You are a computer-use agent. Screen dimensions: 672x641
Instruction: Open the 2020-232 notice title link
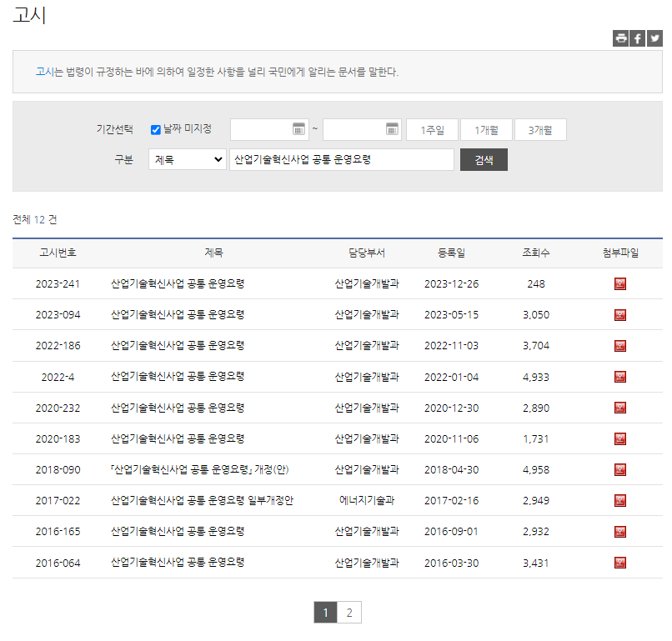pos(178,408)
